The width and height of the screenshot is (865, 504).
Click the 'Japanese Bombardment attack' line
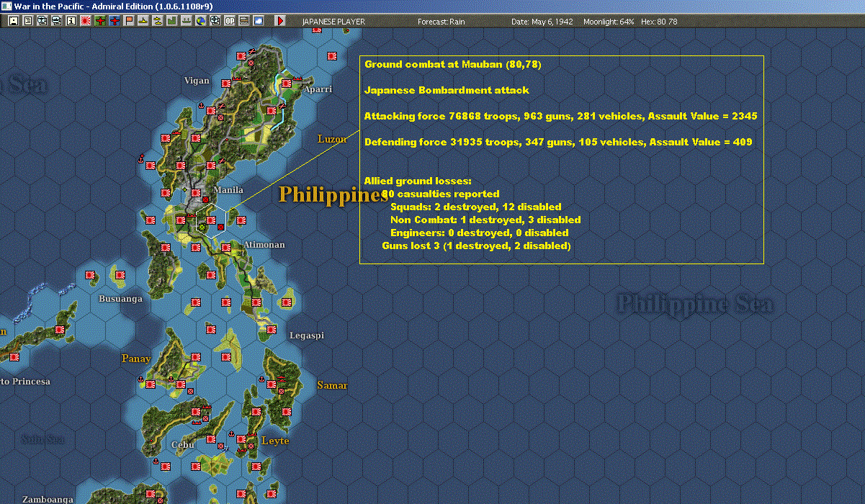point(447,90)
